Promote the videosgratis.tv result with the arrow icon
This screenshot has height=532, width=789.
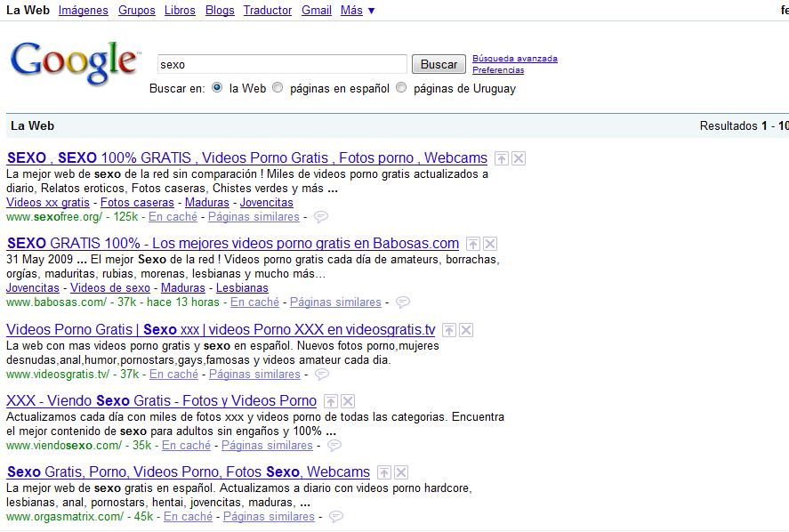[449, 330]
